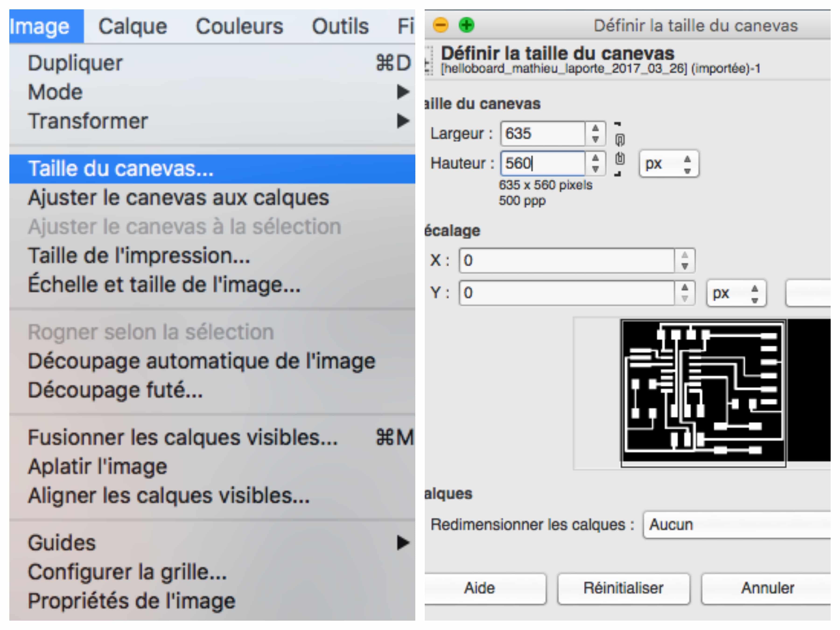Select Fusionner les calques visibles
840x630 pixels.
click(x=212, y=437)
